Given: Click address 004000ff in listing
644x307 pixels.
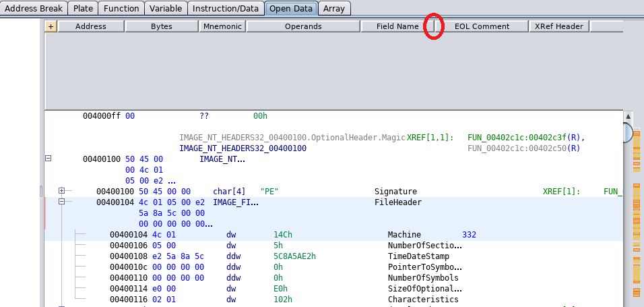Looking at the screenshot, I should (102, 116).
